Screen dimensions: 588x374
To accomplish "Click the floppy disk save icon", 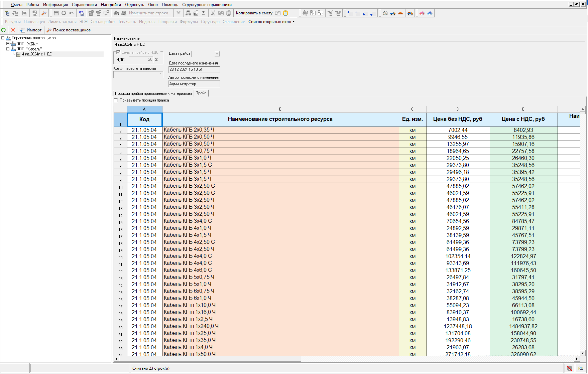I will 56,13.
